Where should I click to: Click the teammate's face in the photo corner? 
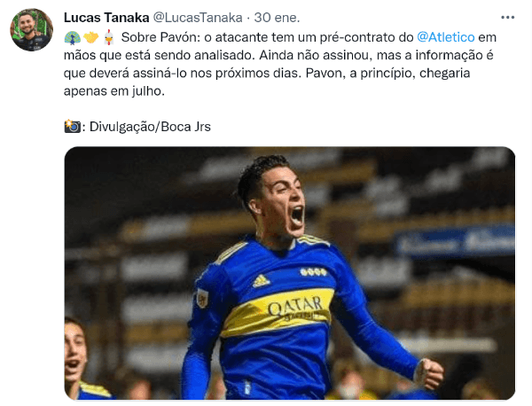(x=74, y=351)
